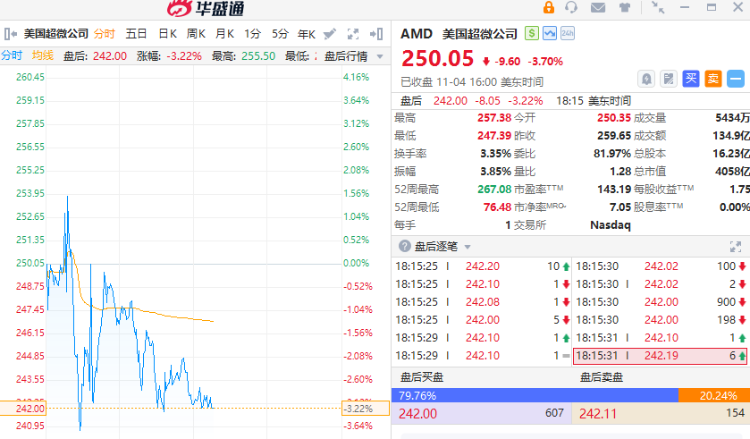
Task: Select the chart drawing brush tool
Action: (x=329, y=34)
